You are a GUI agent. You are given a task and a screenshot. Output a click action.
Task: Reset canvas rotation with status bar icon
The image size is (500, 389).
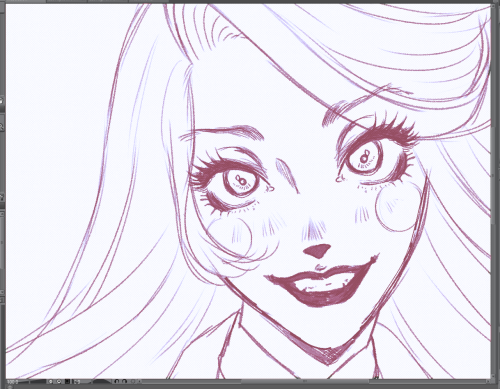(133, 381)
